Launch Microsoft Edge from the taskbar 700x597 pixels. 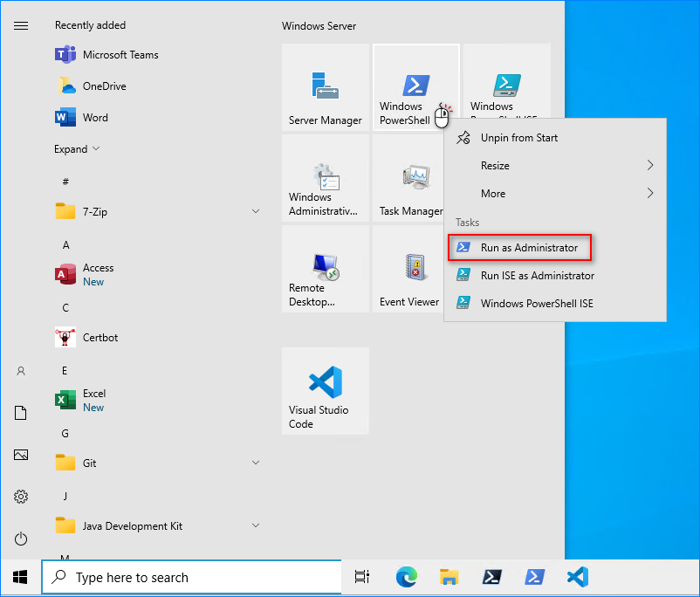click(407, 577)
